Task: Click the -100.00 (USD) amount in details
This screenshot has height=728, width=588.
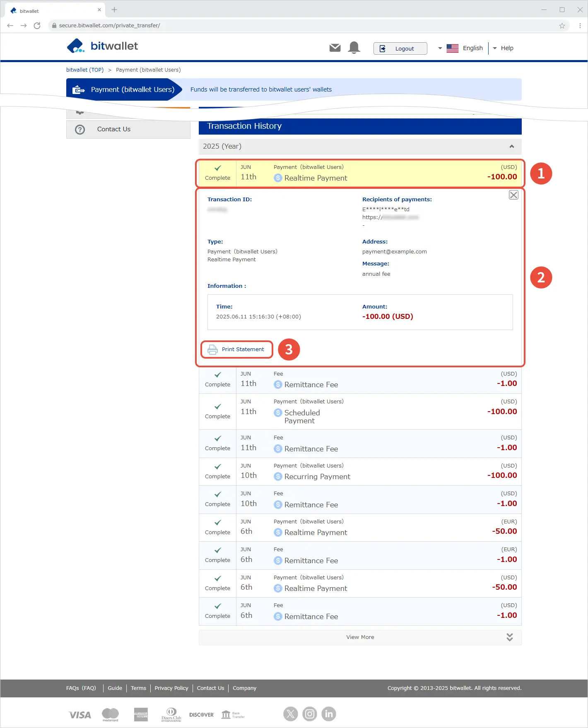Action: 388,317
